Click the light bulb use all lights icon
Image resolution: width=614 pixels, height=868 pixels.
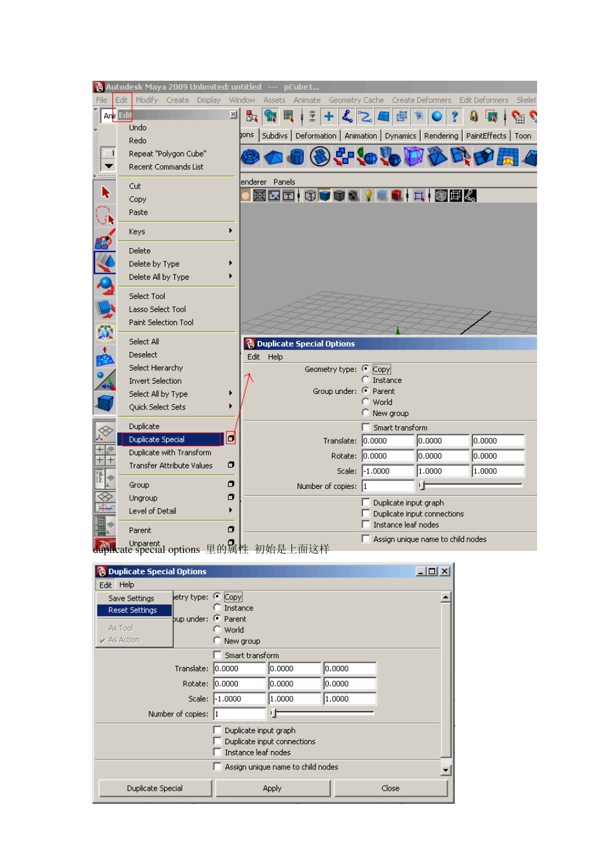point(368,195)
